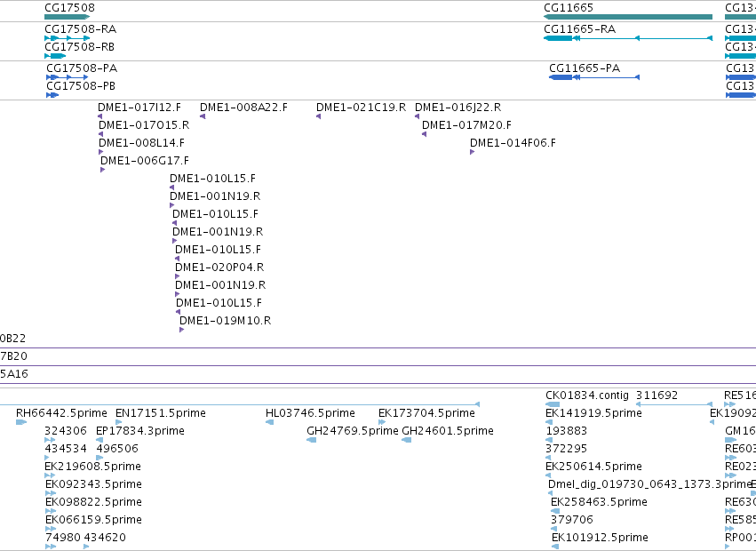Click the CG11665-PA feature label
The width and height of the screenshot is (756, 551).
pos(585,68)
